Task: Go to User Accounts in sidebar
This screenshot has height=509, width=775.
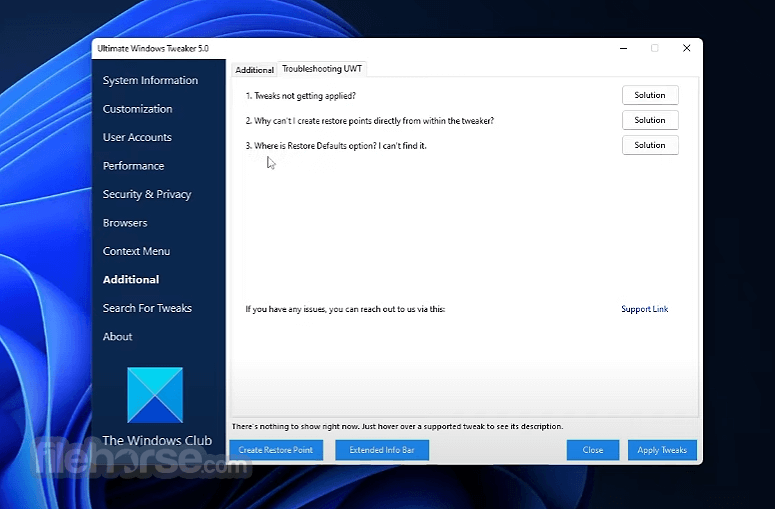Action: pyautogui.click(x=137, y=137)
